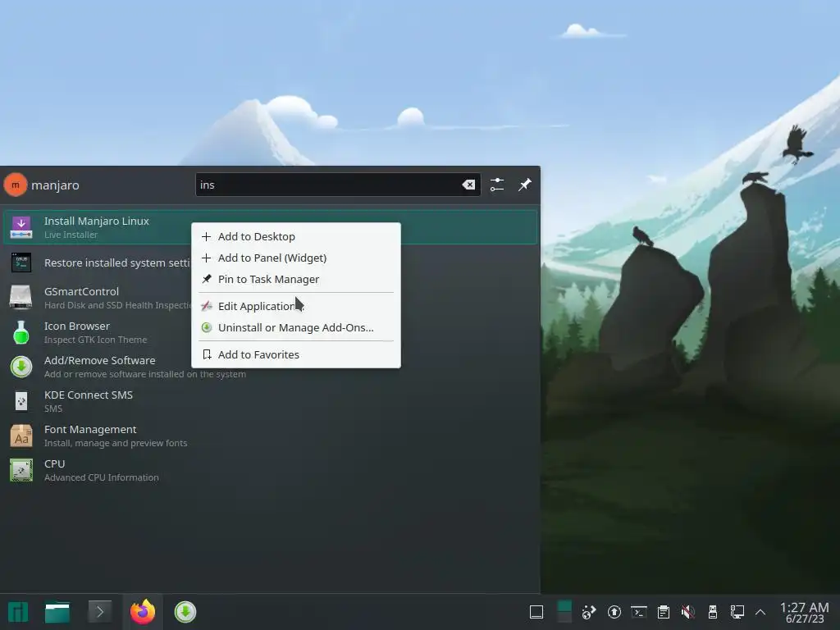Launch Install Manjaro Linux result
This screenshot has height=630, width=840.
[x=270, y=227]
